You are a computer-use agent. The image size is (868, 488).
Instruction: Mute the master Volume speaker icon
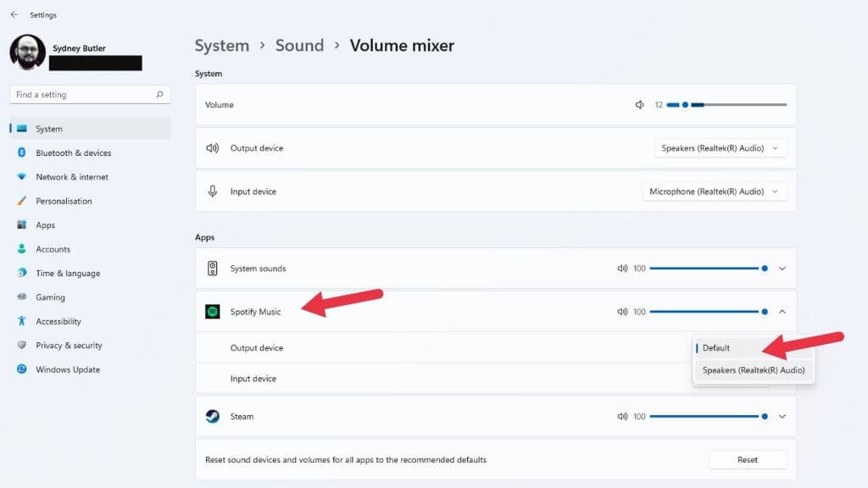tap(640, 105)
